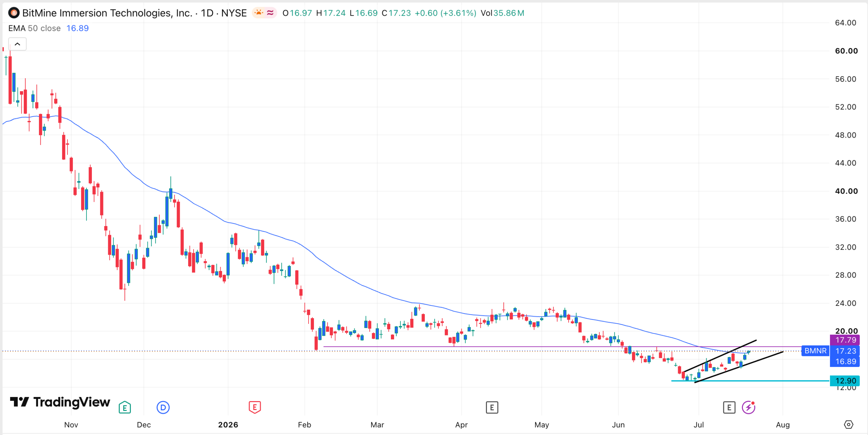Click the 60.00 price axis label

846,51
